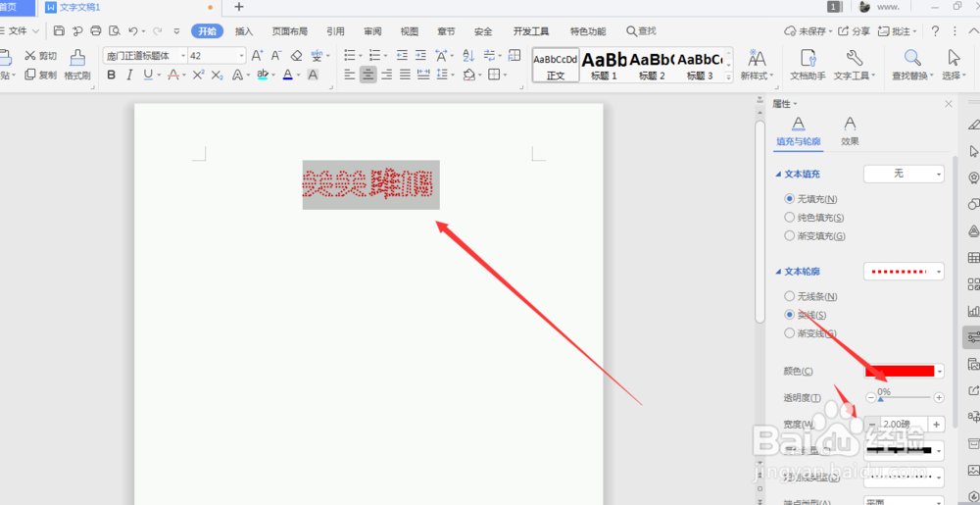Select the No fill radio option
980x505 pixels.
coord(789,199)
